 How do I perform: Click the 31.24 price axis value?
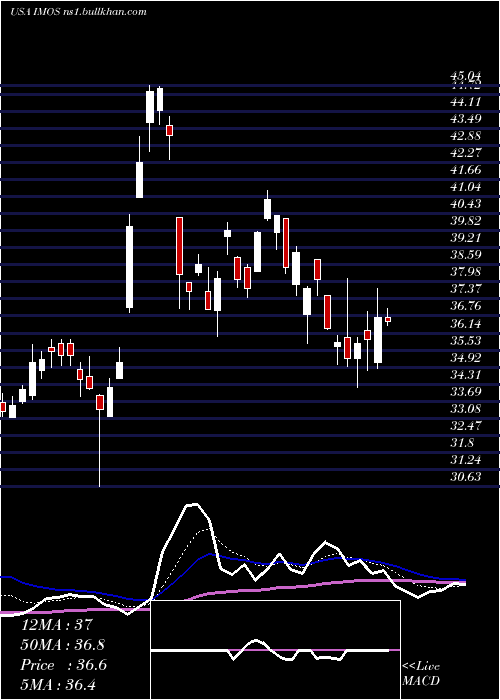(465, 460)
